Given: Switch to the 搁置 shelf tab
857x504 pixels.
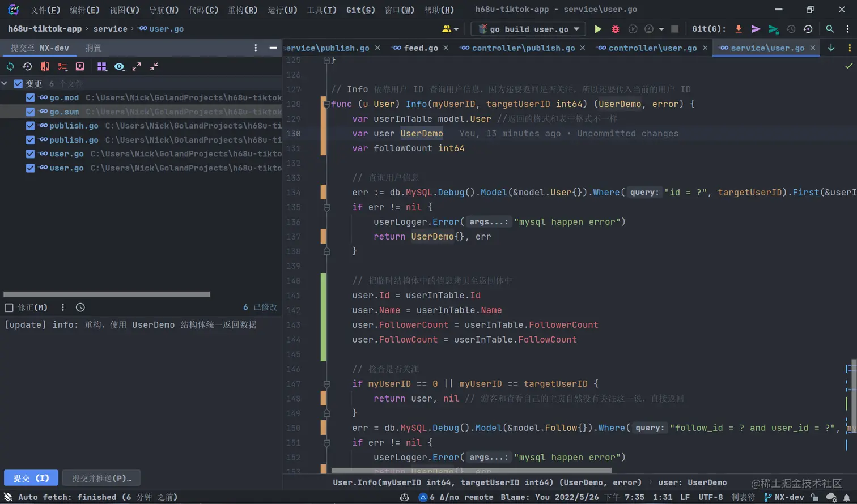Looking at the screenshot, I should 93,48.
